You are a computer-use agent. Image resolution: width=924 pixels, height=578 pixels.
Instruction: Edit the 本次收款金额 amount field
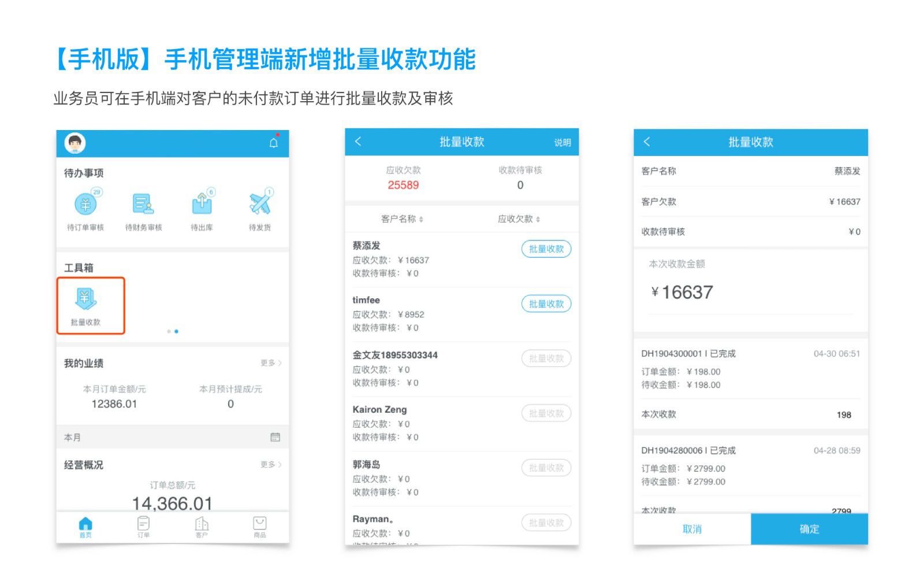687,292
